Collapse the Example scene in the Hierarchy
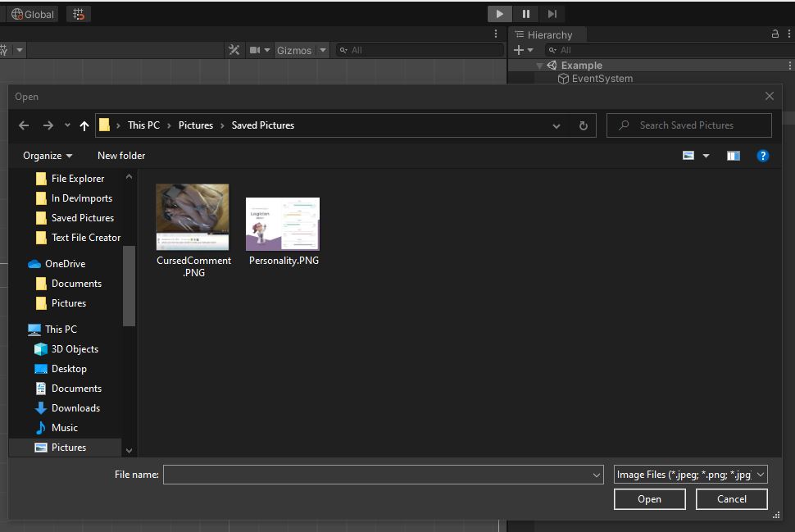The width and height of the screenshot is (795, 532). tap(538, 65)
